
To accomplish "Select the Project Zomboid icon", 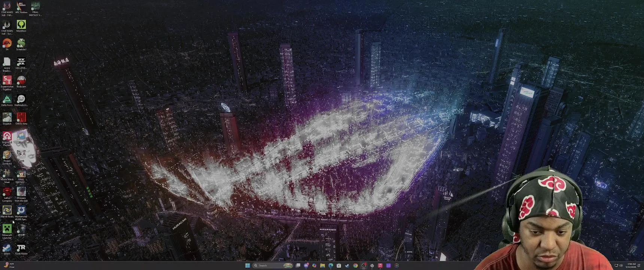I will [x=7, y=157].
